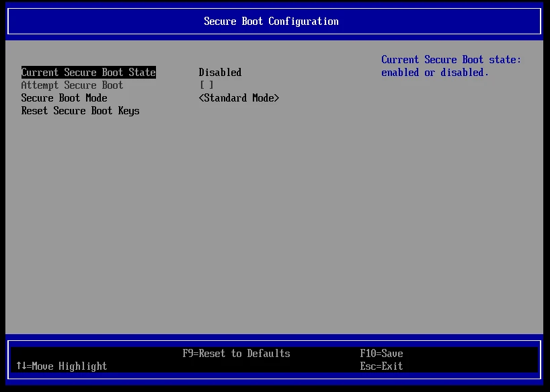Open the Standard Mode selector
The width and height of the screenshot is (550, 392).
click(239, 98)
